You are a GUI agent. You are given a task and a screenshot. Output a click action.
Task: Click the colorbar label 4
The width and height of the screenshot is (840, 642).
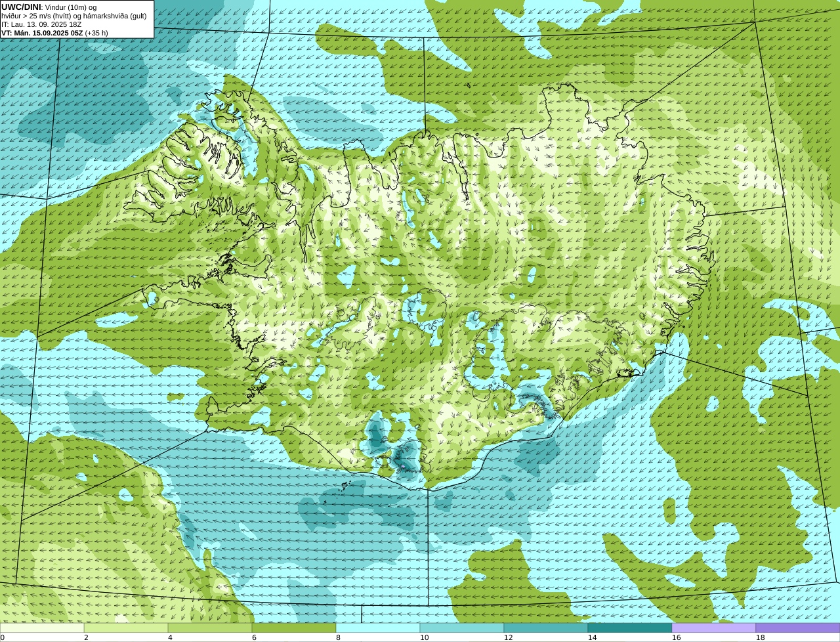[170, 637]
